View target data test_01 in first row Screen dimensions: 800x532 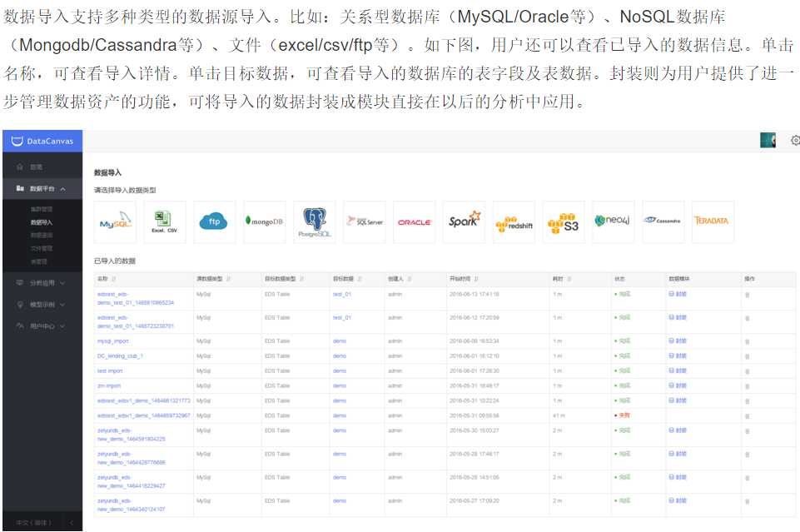[342, 295]
